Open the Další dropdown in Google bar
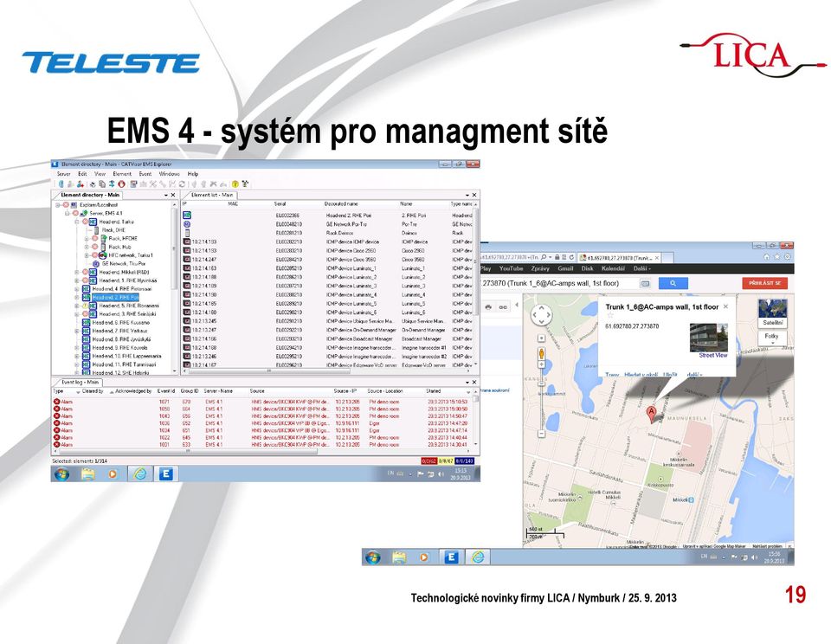The image size is (831, 644). [641, 268]
